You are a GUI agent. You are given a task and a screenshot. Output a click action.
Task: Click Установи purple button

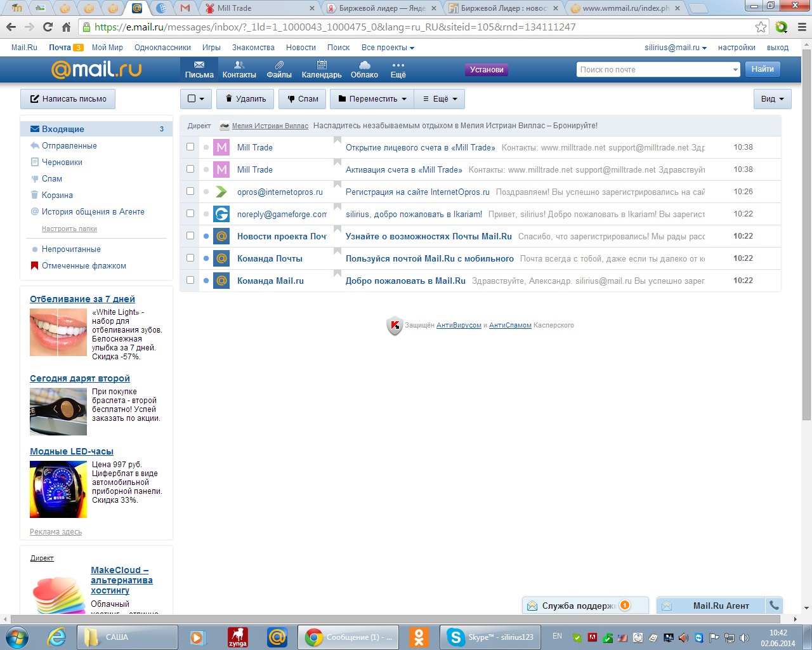coord(487,70)
